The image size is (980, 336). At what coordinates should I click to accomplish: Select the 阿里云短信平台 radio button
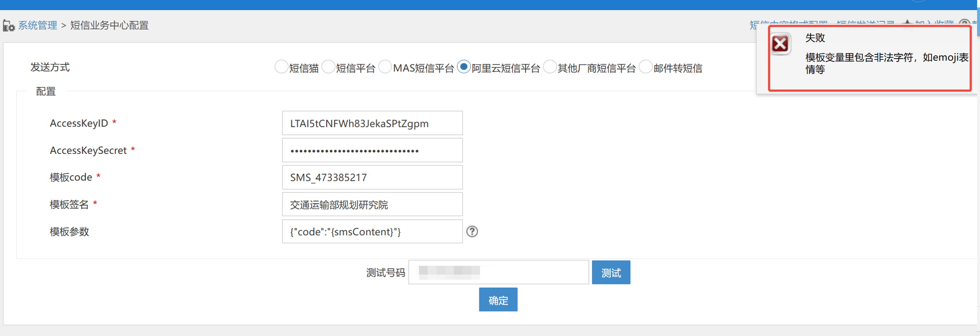(464, 67)
